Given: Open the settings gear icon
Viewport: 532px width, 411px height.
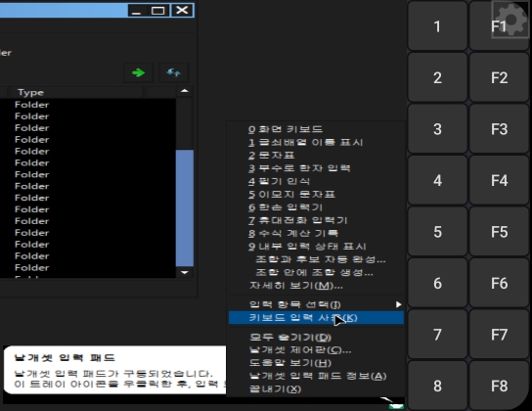Looking at the screenshot, I should pos(510,20).
